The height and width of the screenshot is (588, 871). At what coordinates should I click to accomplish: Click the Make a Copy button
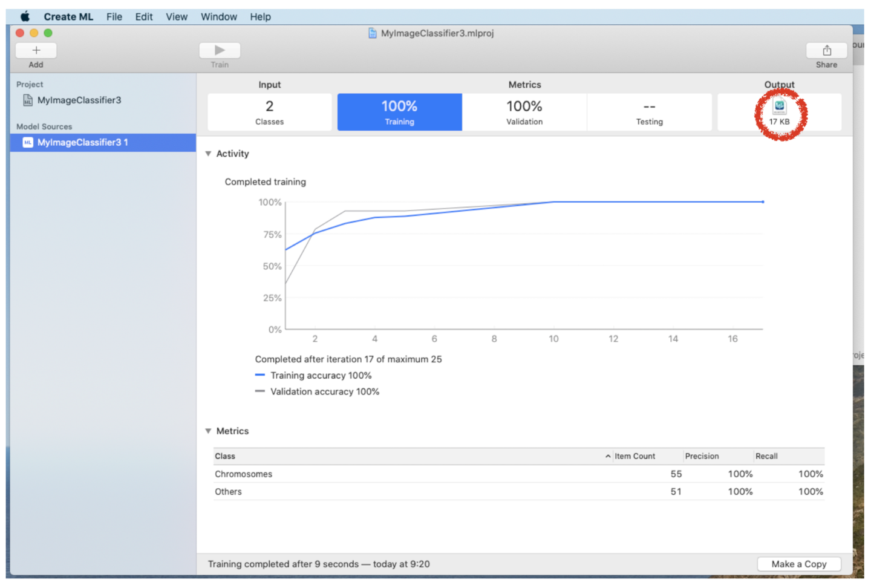click(x=798, y=564)
